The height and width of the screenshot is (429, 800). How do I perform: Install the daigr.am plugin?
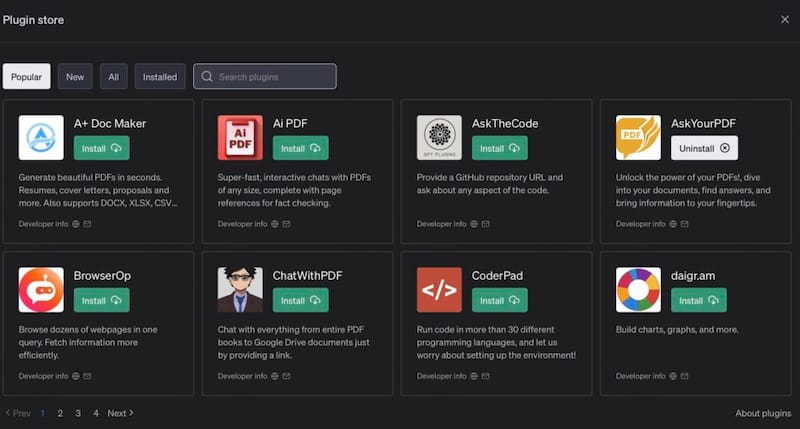click(x=698, y=300)
